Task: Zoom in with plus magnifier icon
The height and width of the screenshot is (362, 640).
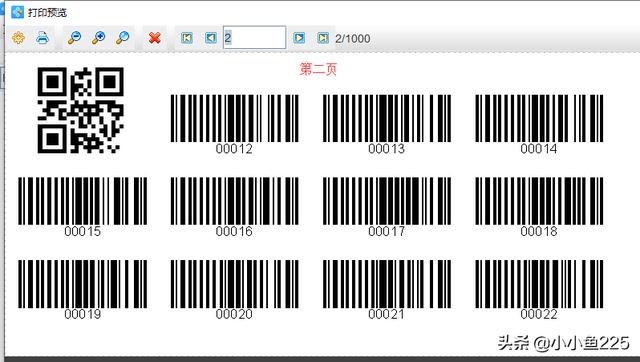Action: [x=98, y=38]
